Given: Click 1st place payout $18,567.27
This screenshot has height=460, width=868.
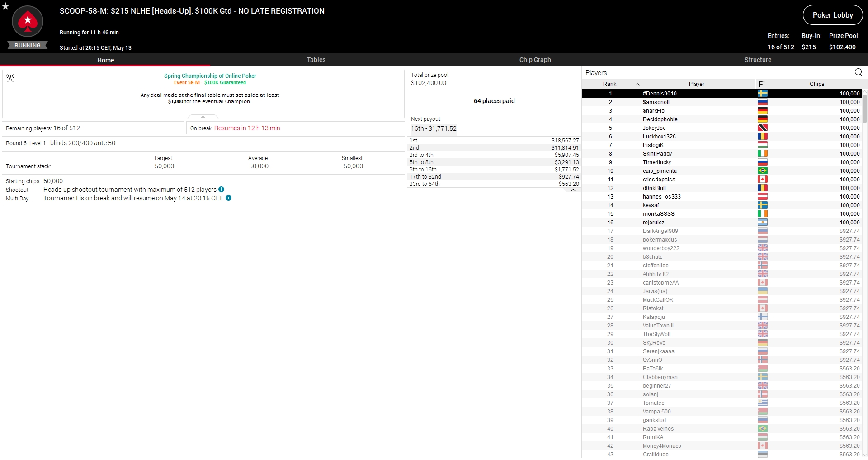Looking at the screenshot, I should [x=565, y=141].
